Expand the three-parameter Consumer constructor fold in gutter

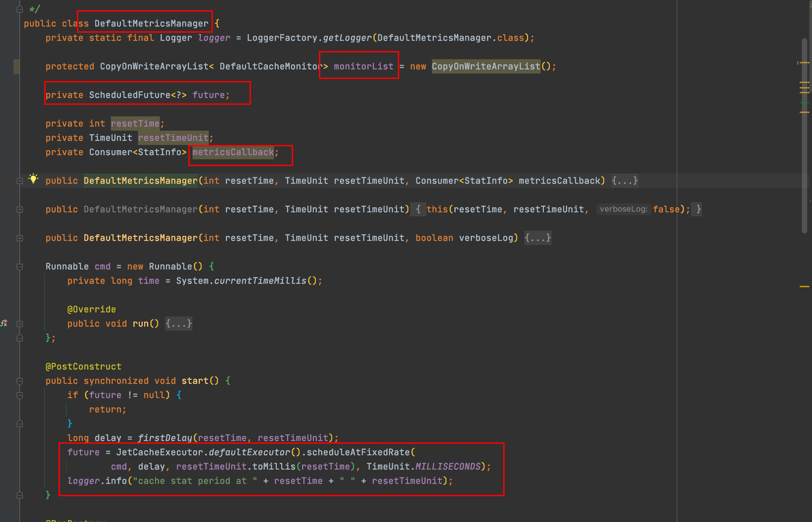point(20,181)
